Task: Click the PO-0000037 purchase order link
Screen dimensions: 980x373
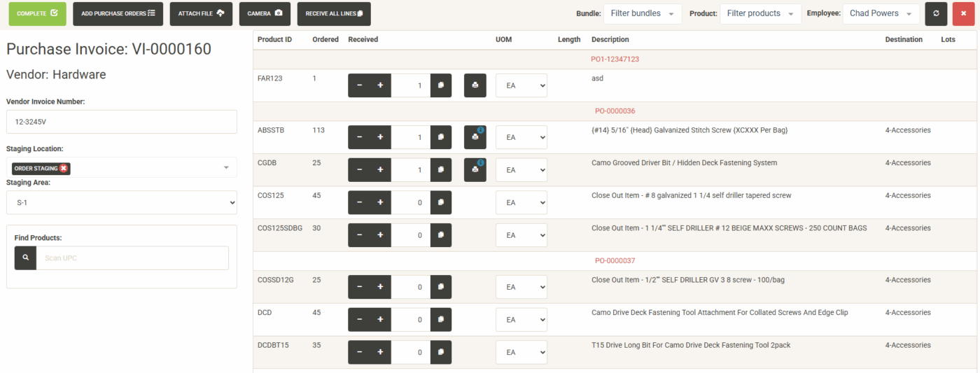Action: click(x=615, y=261)
